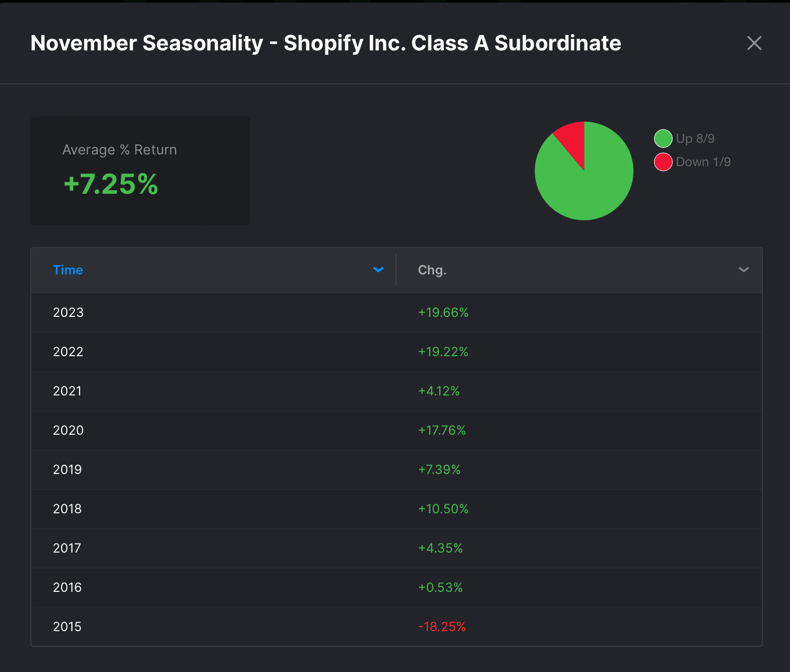Click the November Seasonality dialog title
Image resolution: width=790 pixels, height=672 pixels.
tap(325, 44)
